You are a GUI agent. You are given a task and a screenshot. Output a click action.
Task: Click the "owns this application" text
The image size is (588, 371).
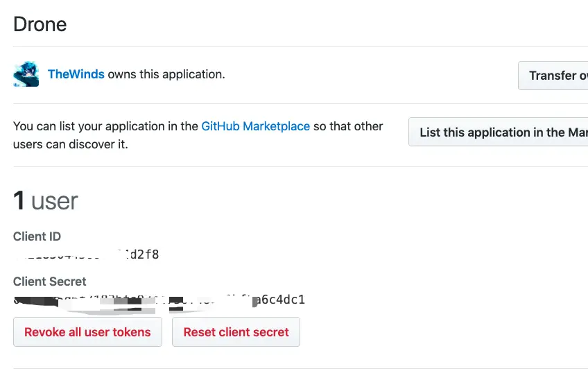coord(166,74)
